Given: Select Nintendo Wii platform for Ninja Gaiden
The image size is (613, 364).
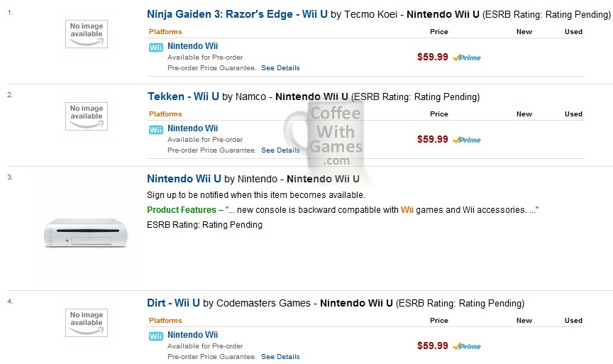Looking at the screenshot, I should point(192,46).
